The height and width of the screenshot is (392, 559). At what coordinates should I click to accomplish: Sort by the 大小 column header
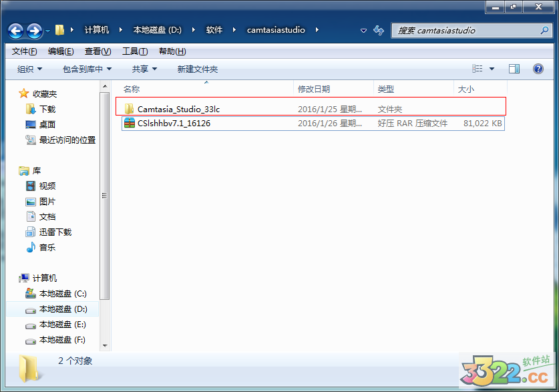466,89
